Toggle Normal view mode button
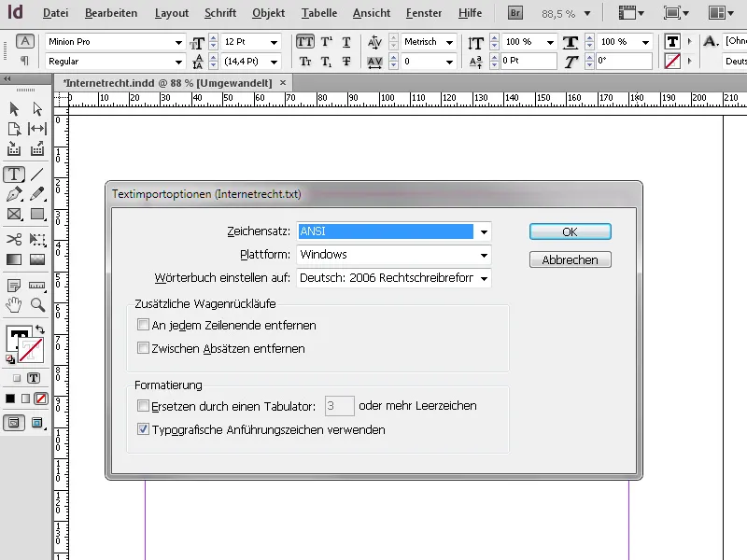 pyautogui.click(x=14, y=423)
